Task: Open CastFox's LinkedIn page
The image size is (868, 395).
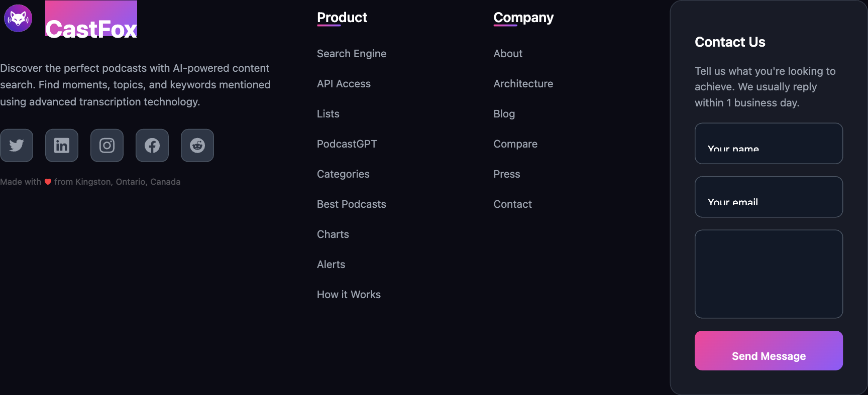Action: click(x=61, y=146)
